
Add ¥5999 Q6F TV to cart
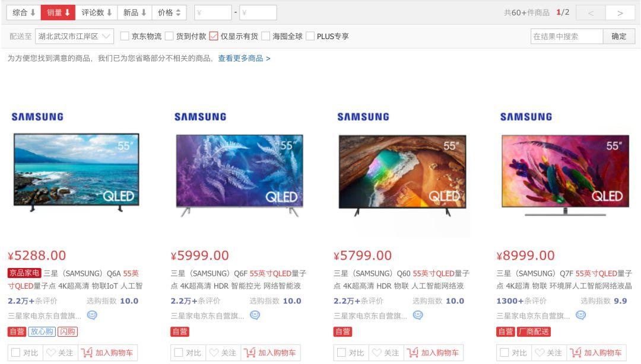[x=271, y=353]
